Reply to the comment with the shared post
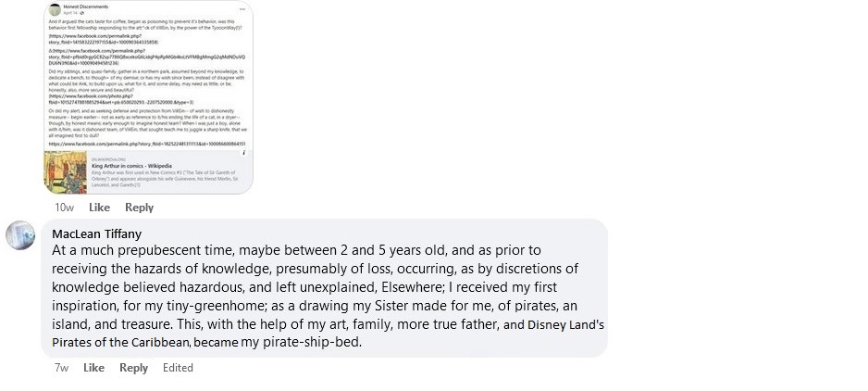The image size is (868, 391). (139, 208)
